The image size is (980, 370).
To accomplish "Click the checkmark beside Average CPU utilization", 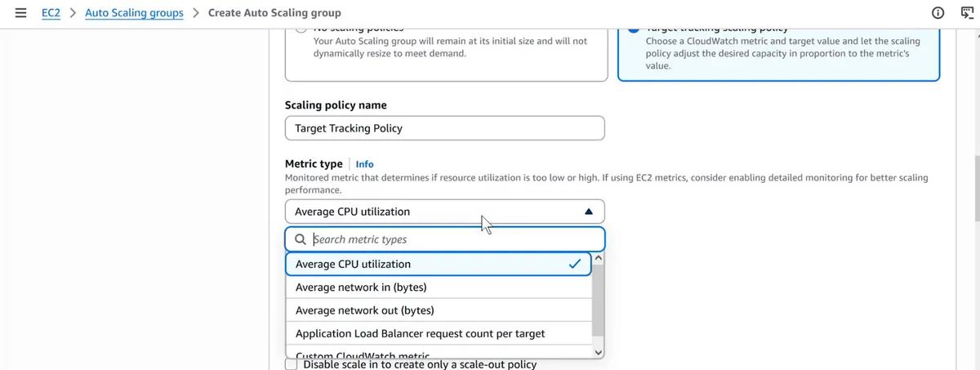I will 576,264.
